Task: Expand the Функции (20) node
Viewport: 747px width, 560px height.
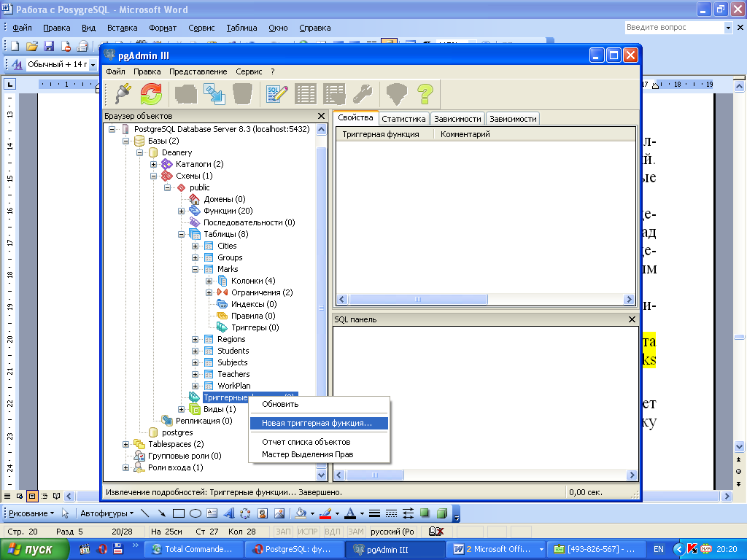Action: pos(181,211)
